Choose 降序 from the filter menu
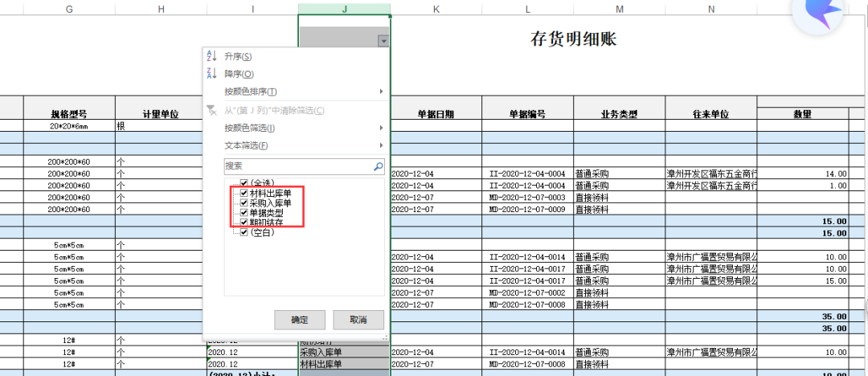The height and width of the screenshot is (376, 868). 239,74
